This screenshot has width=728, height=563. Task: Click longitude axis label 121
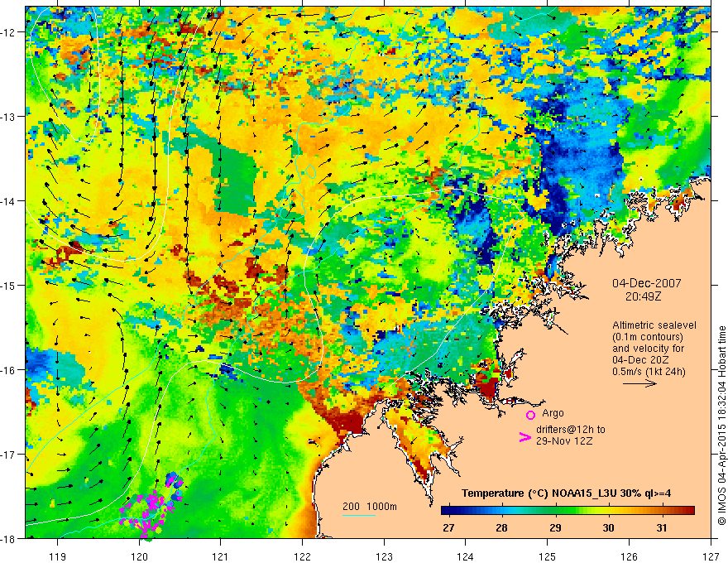[221, 556]
